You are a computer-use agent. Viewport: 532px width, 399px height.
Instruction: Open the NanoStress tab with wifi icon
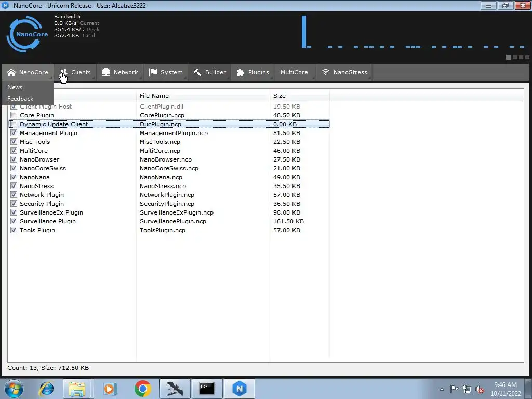344,72
